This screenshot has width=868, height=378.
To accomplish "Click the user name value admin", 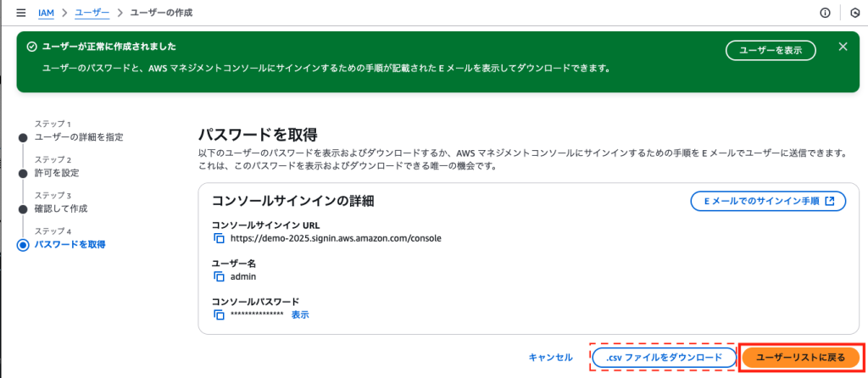I will [x=243, y=276].
